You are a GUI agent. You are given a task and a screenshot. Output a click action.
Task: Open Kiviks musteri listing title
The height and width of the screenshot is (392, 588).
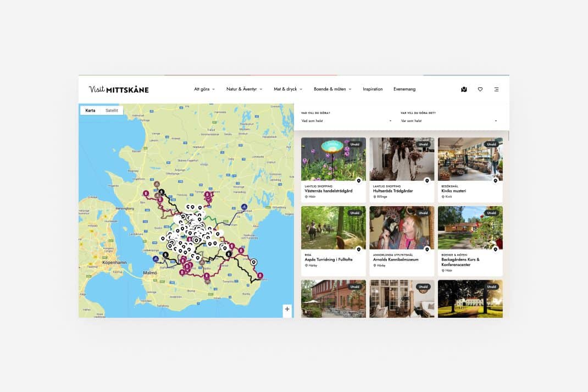point(454,191)
